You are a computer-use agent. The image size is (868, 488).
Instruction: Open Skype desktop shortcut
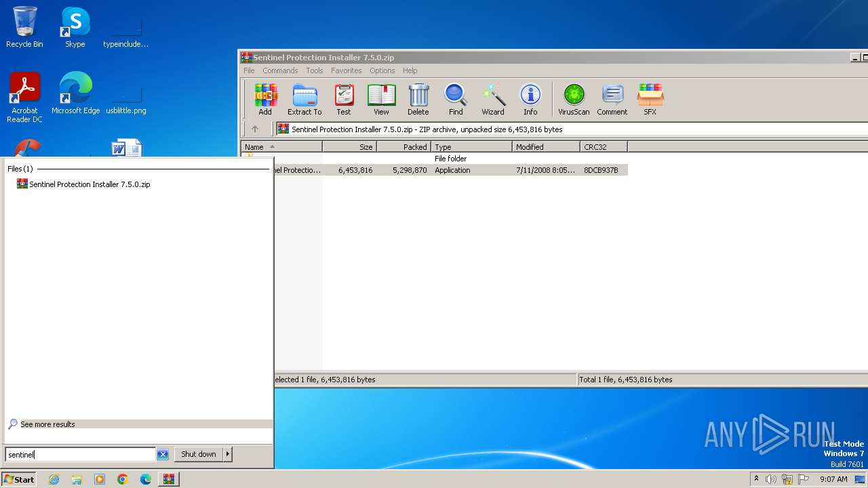pos(75,28)
